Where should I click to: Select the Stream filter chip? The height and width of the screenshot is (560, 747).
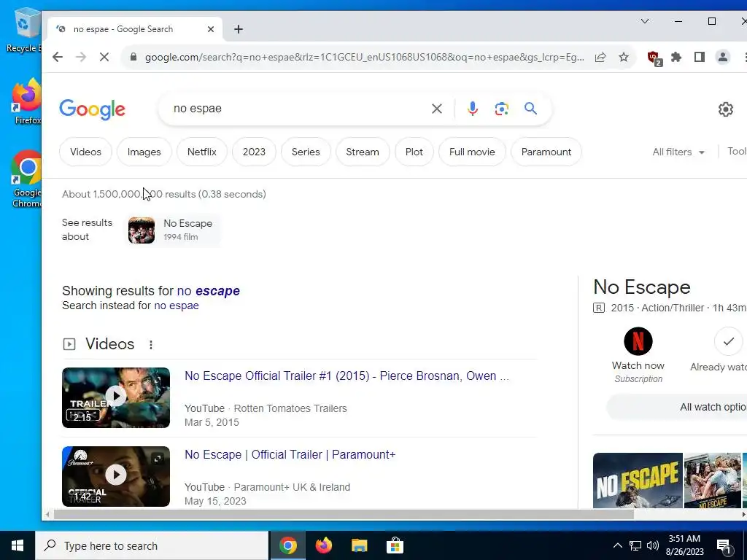click(363, 152)
